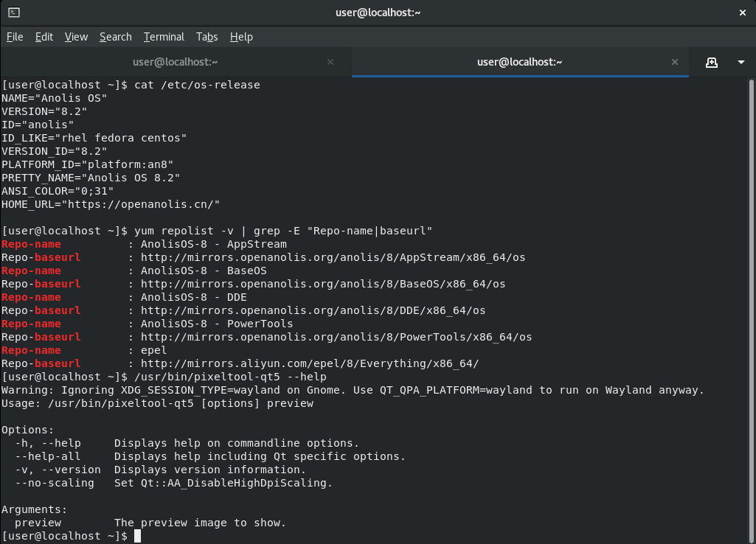Click the cursor at the last prompt

click(137, 536)
